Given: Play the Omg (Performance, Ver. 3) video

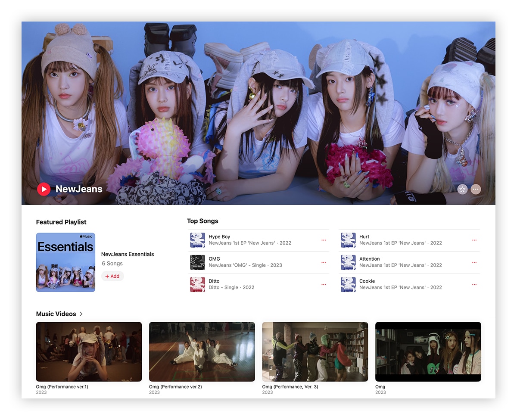Looking at the screenshot, I should pos(315,352).
